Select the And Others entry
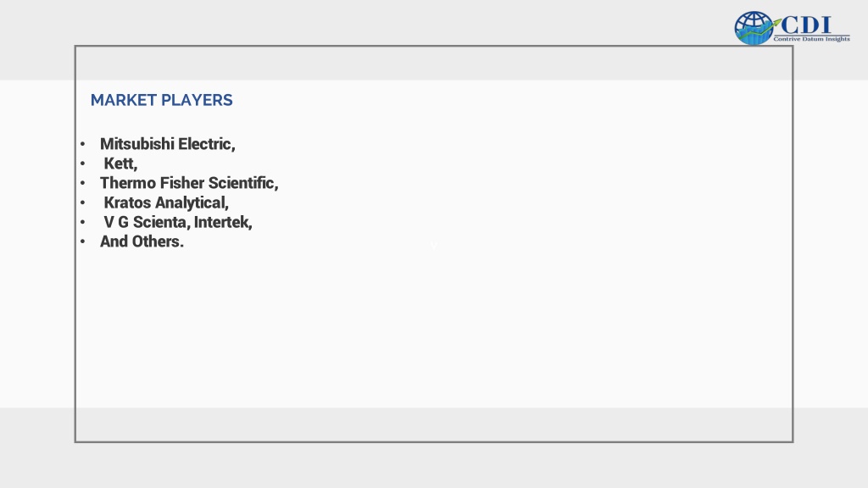868x488 pixels. [x=142, y=241]
